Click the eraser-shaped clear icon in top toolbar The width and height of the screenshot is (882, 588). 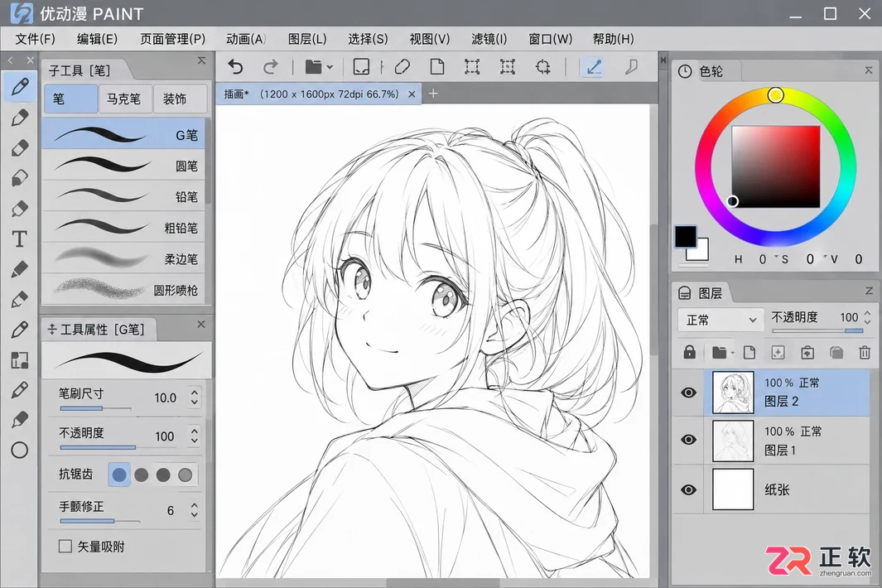402,67
